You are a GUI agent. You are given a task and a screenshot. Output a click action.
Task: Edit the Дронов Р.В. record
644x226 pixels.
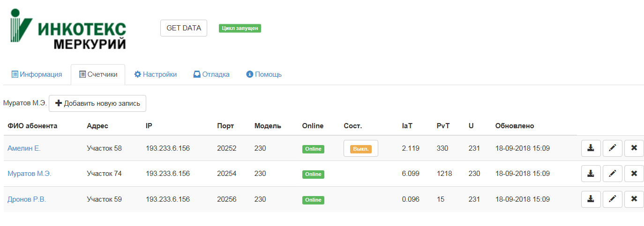(x=612, y=199)
